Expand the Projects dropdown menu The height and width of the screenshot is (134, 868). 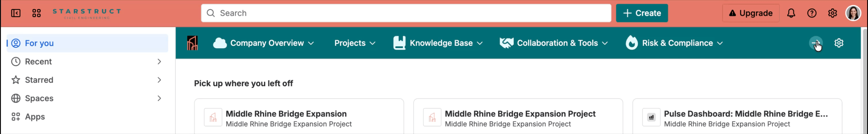355,43
